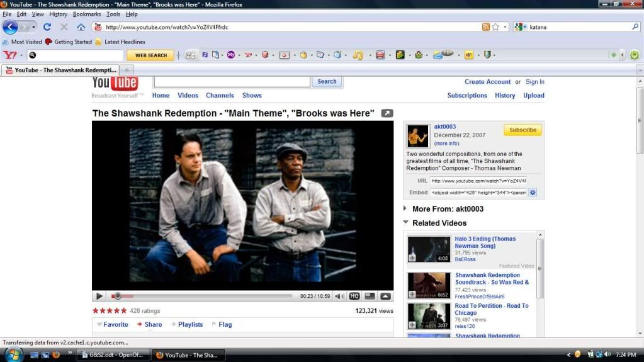
Task: Seek on the video progress bar
Action: click(x=201, y=297)
